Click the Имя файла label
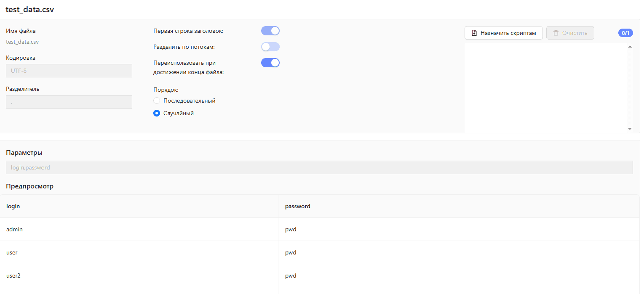This screenshot has width=644, height=294. click(21, 31)
